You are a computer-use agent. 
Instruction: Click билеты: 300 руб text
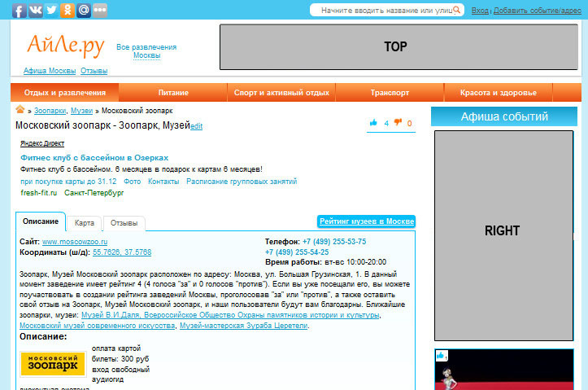click(120, 359)
